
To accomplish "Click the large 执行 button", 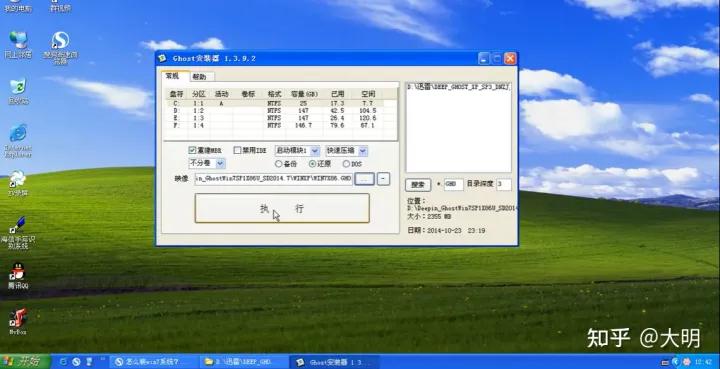I will point(282,208).
